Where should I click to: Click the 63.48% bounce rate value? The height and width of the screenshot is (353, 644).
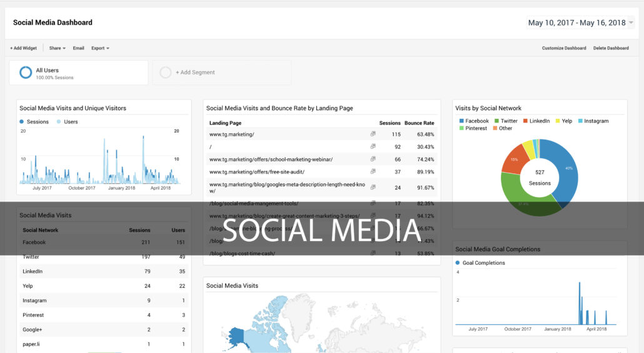pos(426,135)
